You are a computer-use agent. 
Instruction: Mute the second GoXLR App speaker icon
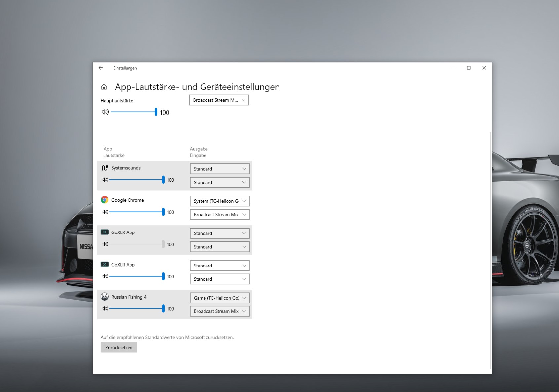(x=105, y=276)
